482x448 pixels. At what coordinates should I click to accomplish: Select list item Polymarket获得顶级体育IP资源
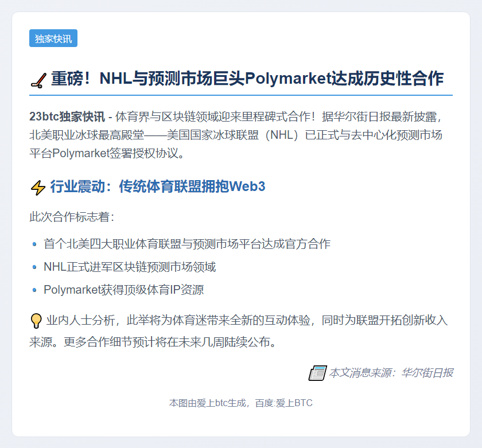[x=123, y=290]
